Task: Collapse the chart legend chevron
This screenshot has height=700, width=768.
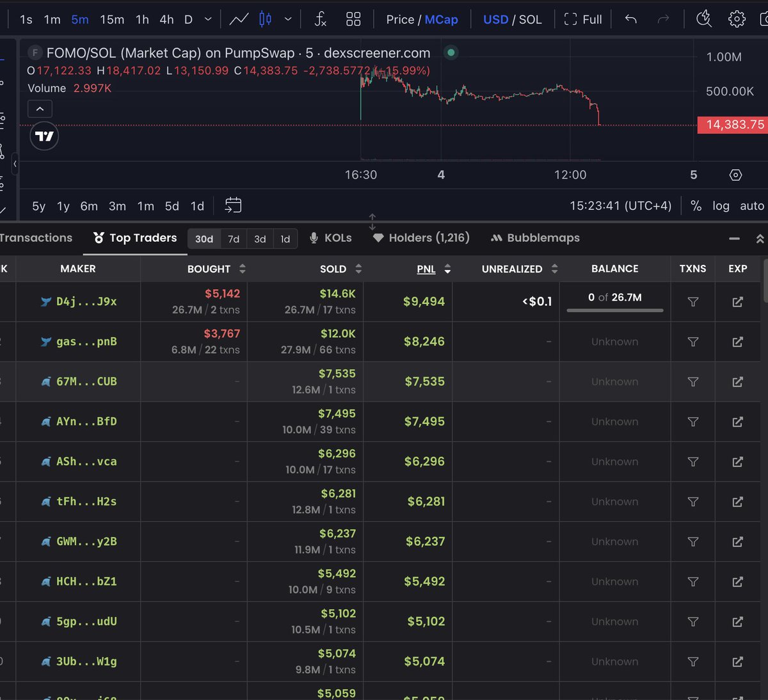Action: click(x=40, y=109)
